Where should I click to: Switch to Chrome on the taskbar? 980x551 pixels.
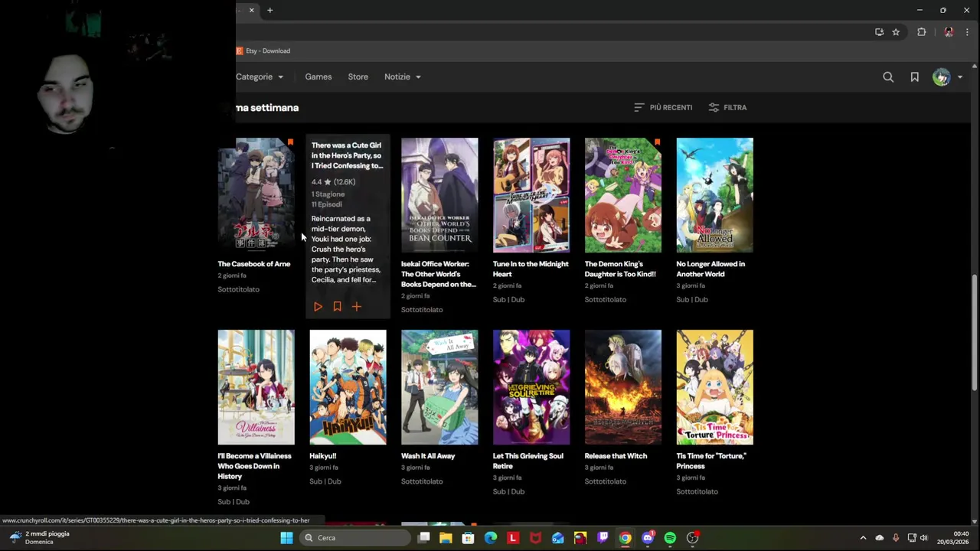(x=625, y=538)
